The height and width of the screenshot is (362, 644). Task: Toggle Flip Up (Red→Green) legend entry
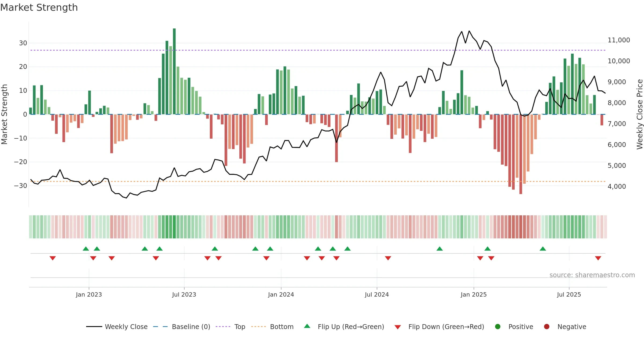tap(344, 327)
